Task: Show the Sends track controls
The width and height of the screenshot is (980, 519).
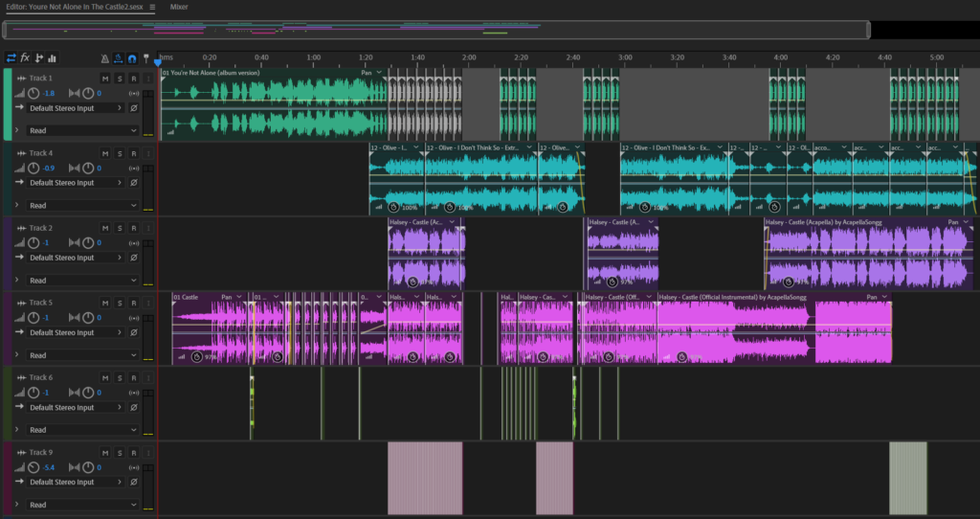Action: pyautogui.click(x=38, y=58)
